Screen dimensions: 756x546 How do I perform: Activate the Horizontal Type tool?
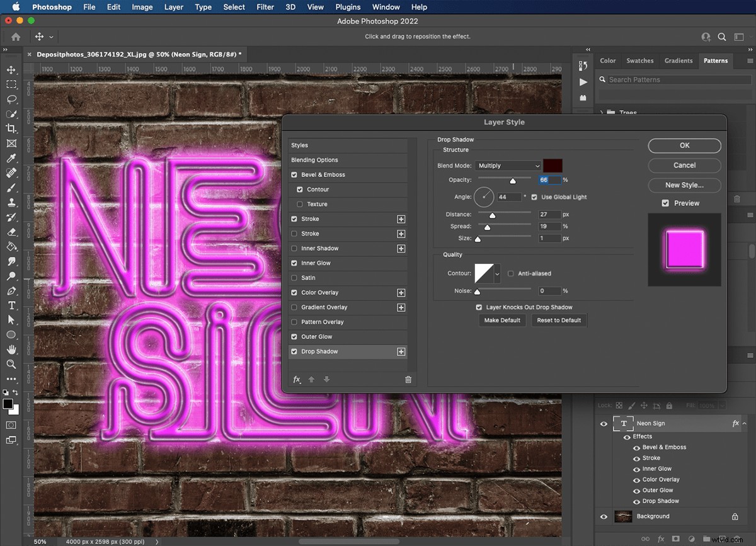[11, 305]
